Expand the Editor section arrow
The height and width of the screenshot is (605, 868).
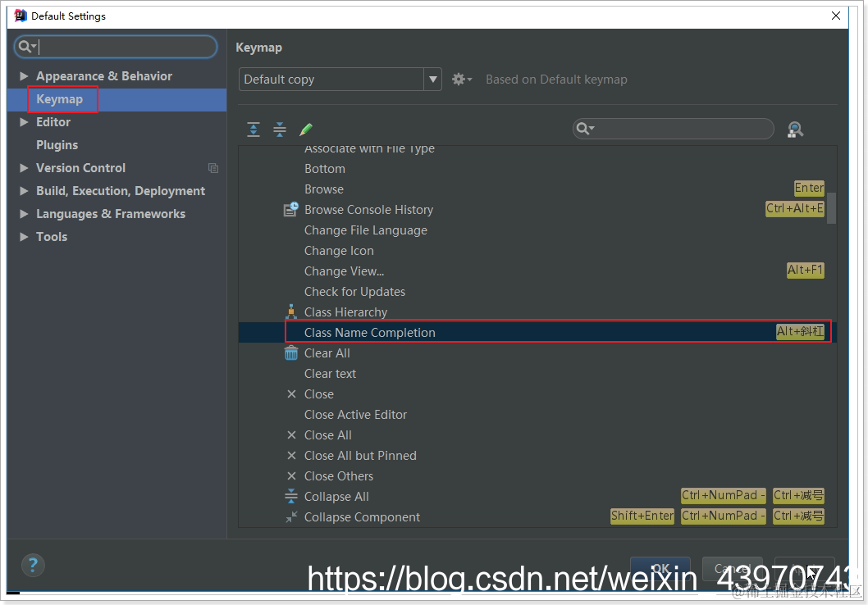[x=24, y=121]
